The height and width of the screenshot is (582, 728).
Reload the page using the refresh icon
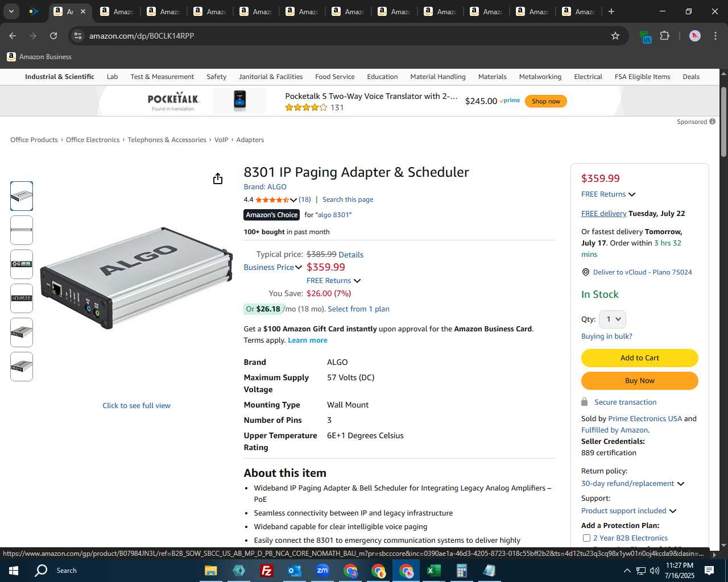[x=53, y=36]
